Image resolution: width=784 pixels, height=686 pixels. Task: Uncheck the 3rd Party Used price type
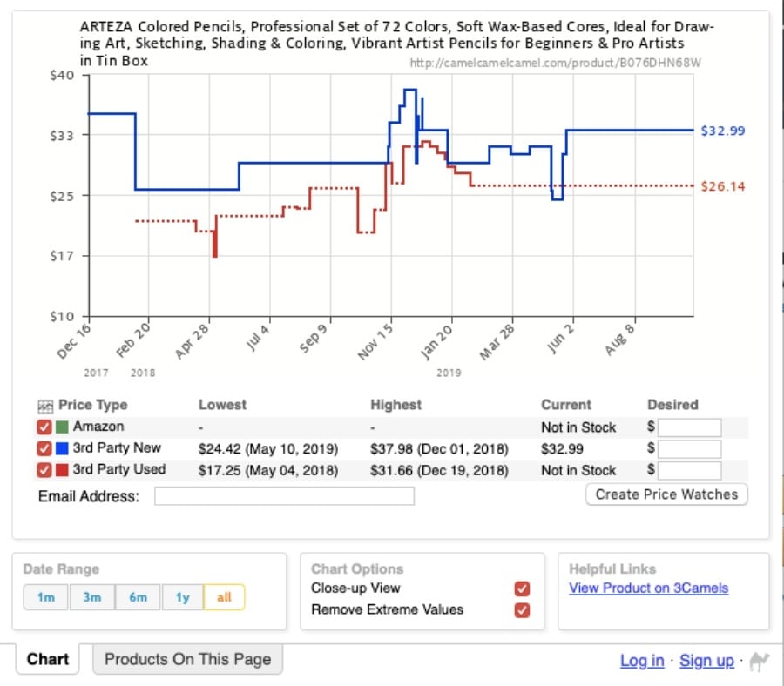tap(45, 470)
